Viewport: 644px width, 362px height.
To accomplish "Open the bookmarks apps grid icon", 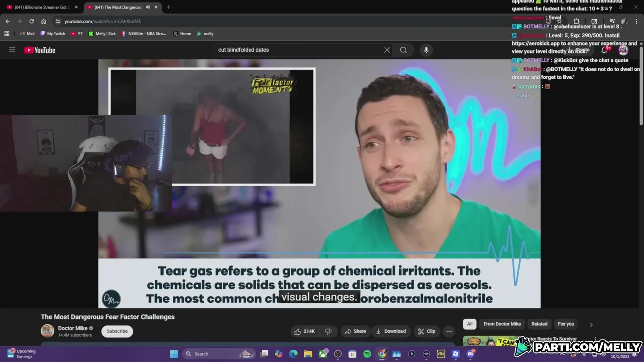I will [x=7, y=34].
